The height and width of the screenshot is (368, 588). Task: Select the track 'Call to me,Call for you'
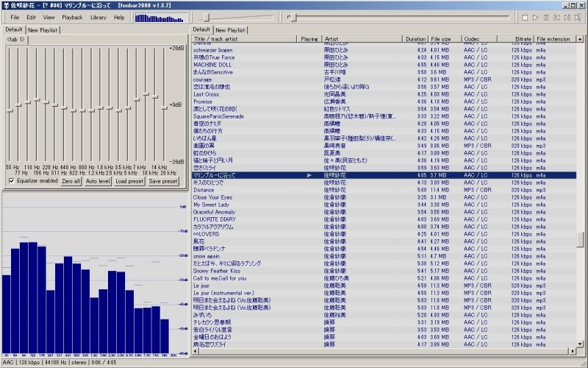384,278
